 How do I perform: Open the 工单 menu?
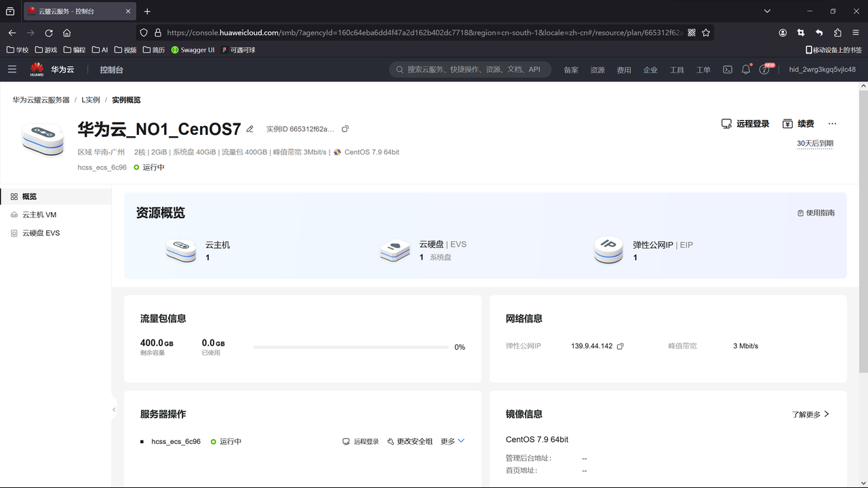coord(703,70)
